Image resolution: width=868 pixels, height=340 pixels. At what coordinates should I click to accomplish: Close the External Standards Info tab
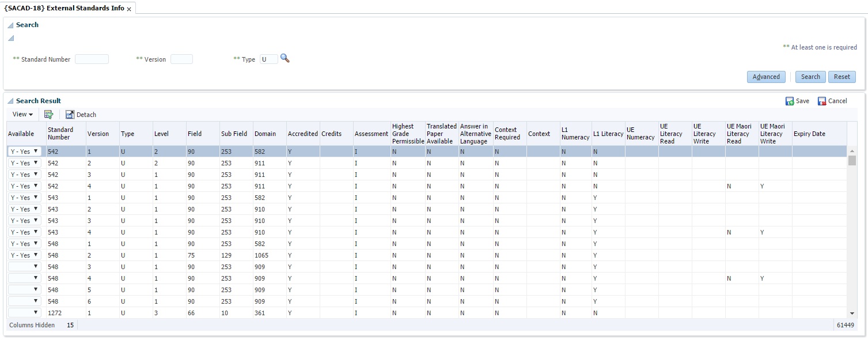tap(129, 9)
